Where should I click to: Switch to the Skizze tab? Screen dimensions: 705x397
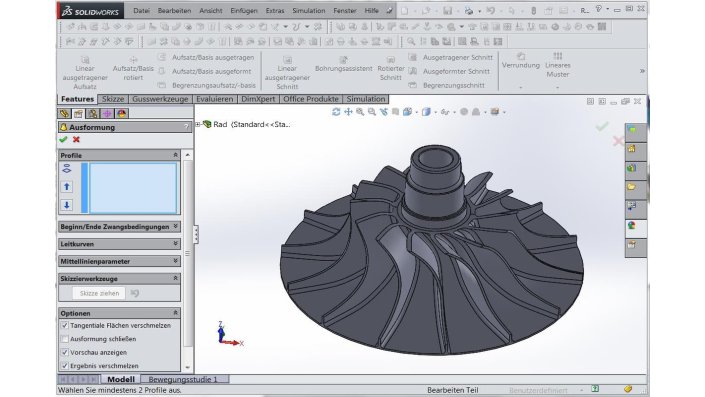[113, 99]
